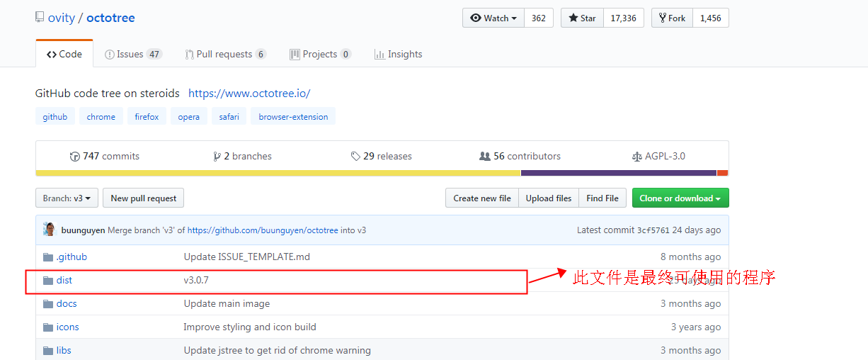This screenshot has width=868, height=360.
Task: View the 56 contributors page
Action: 520,156
